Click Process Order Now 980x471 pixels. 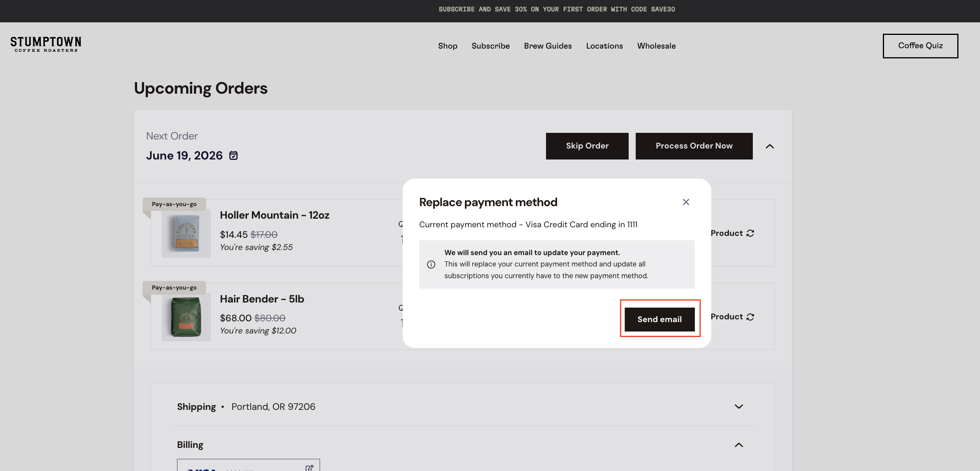click(x=694, y=146)
